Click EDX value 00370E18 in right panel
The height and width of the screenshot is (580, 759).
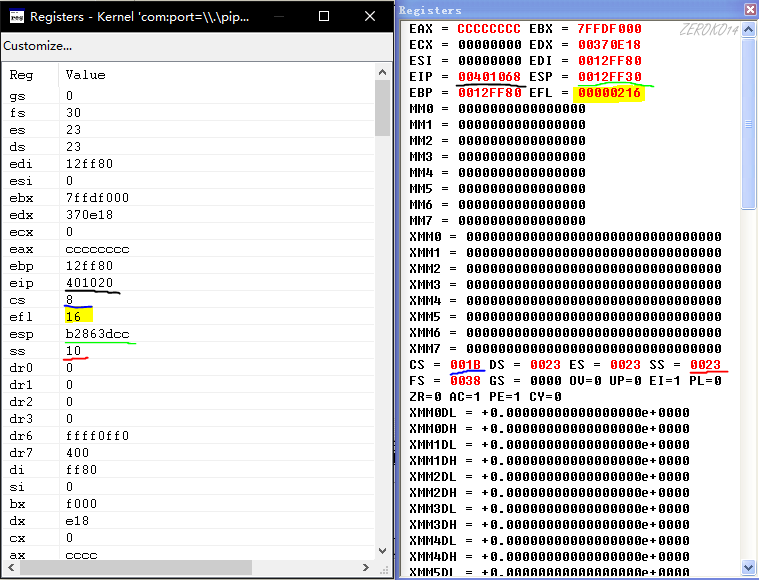coord(609,45)
